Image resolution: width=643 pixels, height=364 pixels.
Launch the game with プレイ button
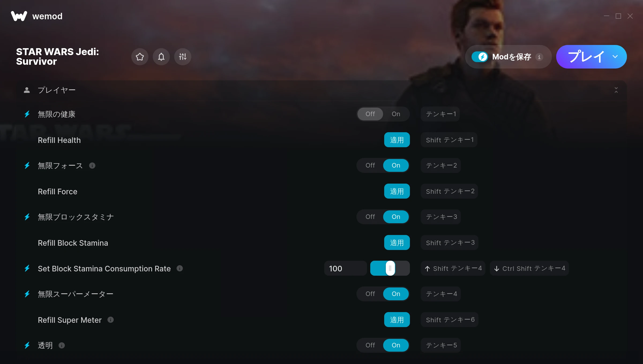[x=586, y=57]
